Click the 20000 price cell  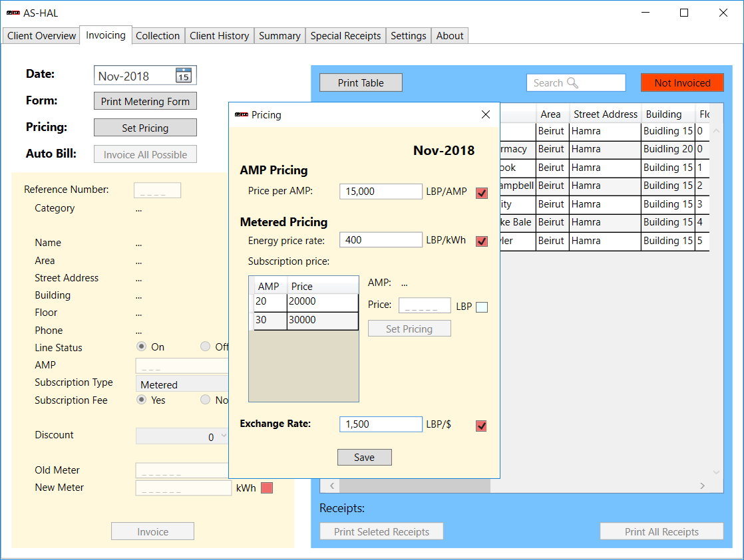pyautogui.click(x=323, y=302)
